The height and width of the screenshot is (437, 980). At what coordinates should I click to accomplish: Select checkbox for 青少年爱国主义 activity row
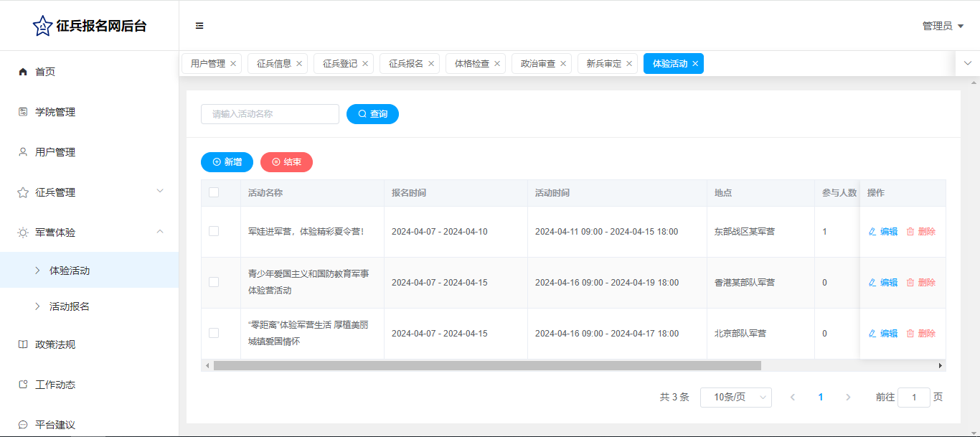(x=214, y=282)
